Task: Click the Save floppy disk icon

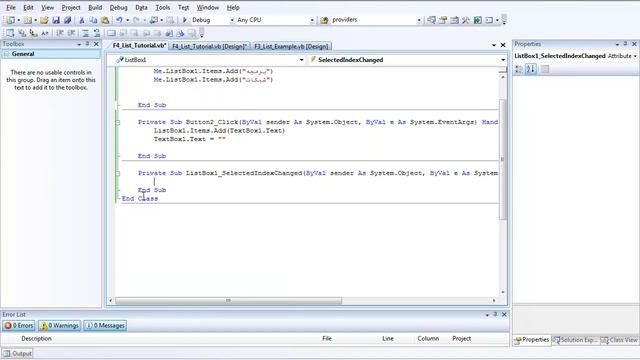Action: [x=56, y=20]
